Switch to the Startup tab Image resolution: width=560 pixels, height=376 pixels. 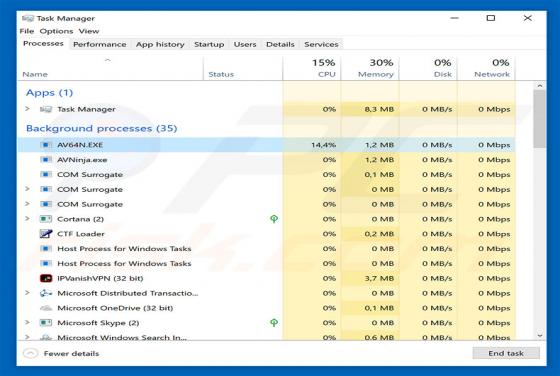(209, 44)
